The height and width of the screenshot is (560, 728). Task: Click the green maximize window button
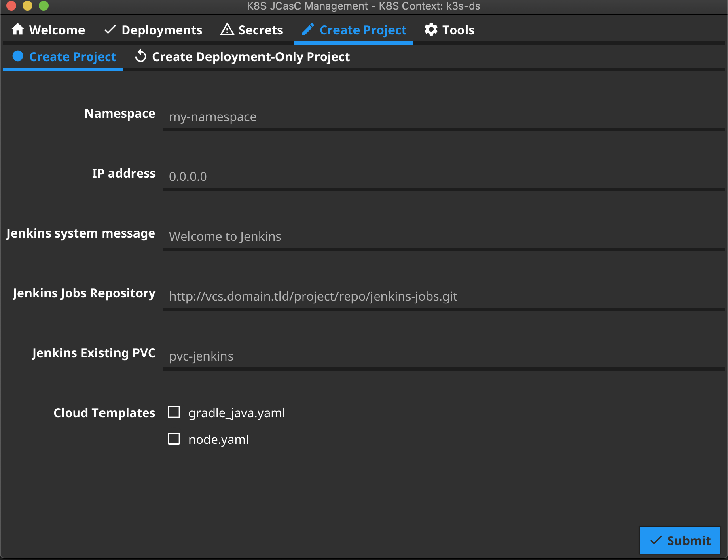tap(44, 6)
